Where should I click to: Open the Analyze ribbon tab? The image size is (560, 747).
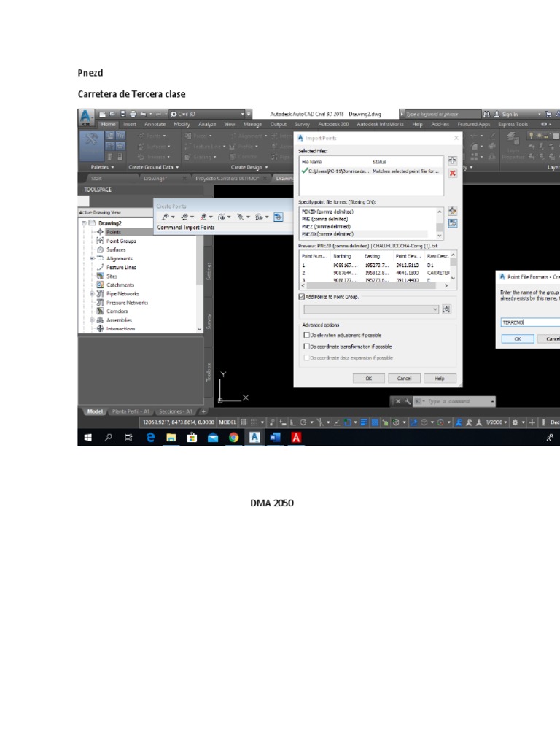(x=207, y=124)
